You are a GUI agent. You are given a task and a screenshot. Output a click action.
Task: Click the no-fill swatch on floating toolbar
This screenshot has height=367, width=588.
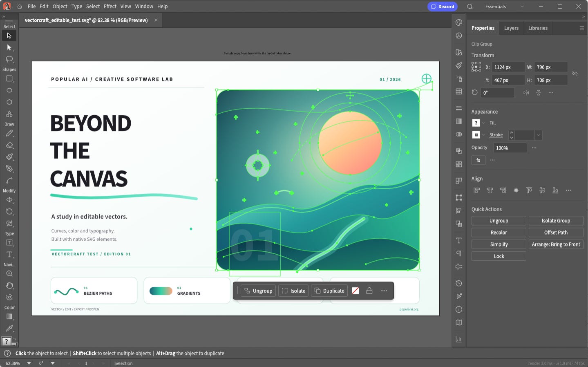355,291
